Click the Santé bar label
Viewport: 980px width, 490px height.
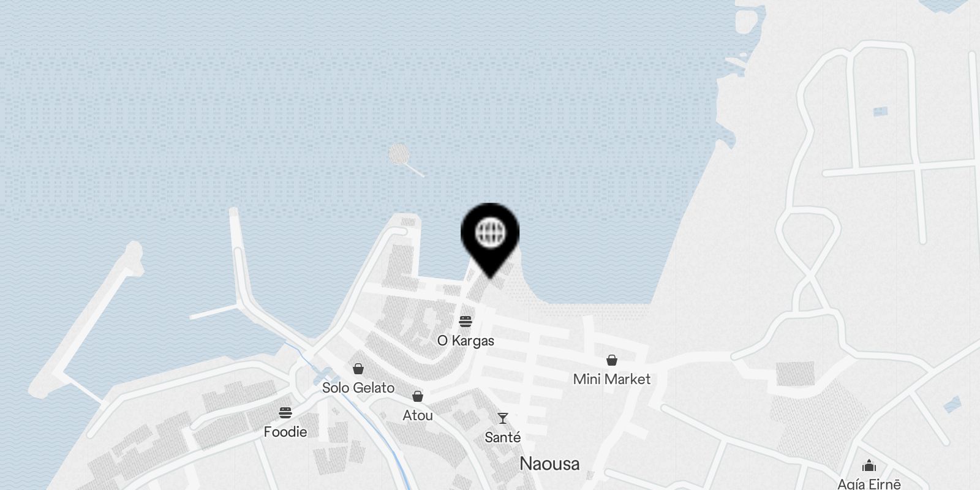[x=503, y=437]
